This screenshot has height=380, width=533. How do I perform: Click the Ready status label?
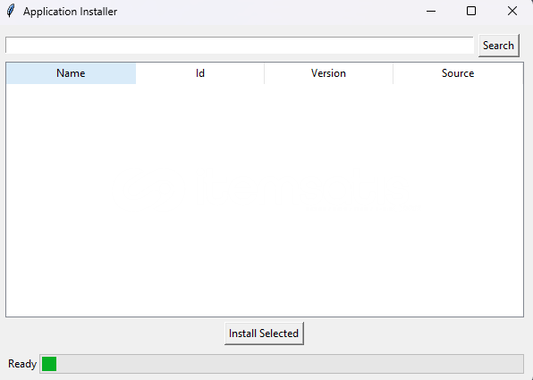click(22, 364)
